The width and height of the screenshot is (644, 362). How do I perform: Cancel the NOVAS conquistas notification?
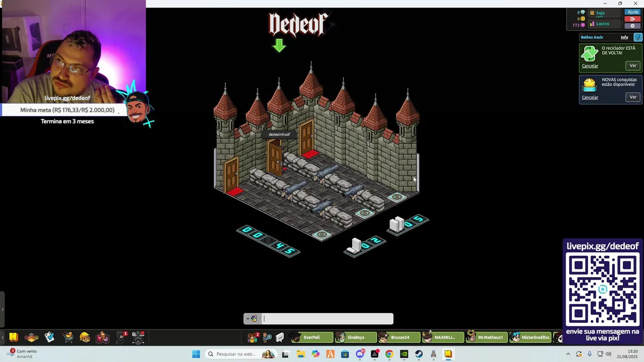tap(590, 98)
